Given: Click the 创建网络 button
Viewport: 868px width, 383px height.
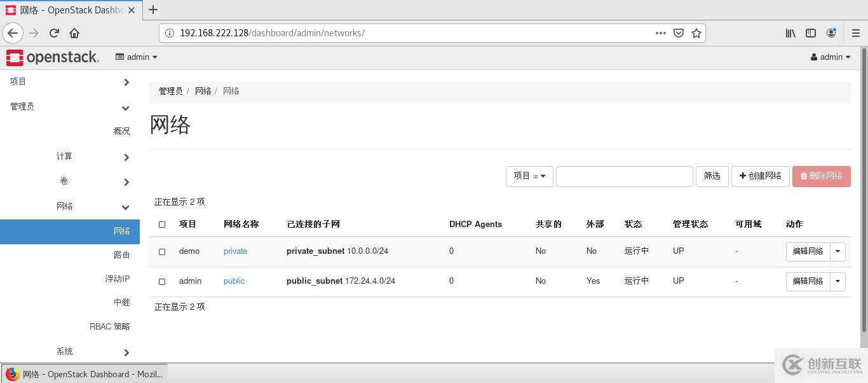Looking at the screenshot, I should tap(760, 176).
